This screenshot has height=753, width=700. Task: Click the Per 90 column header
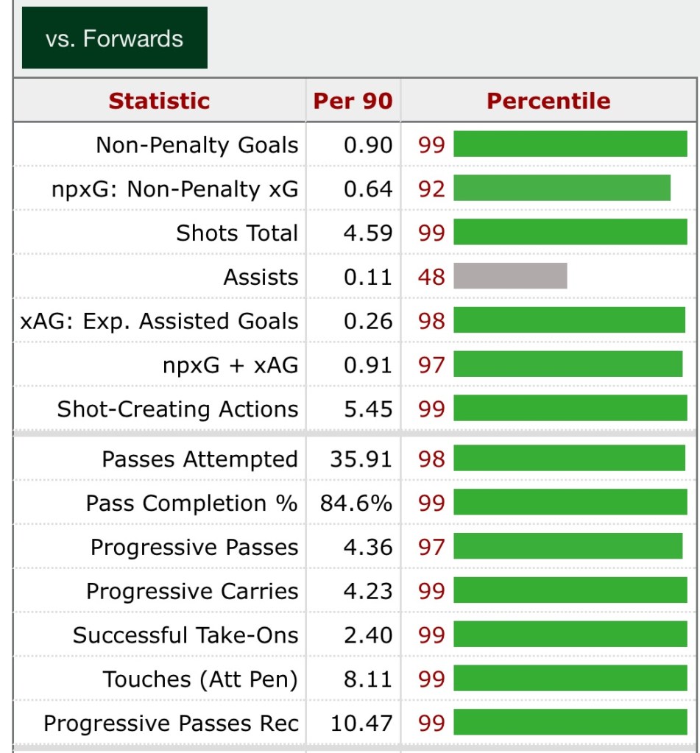tap(353, 101)
